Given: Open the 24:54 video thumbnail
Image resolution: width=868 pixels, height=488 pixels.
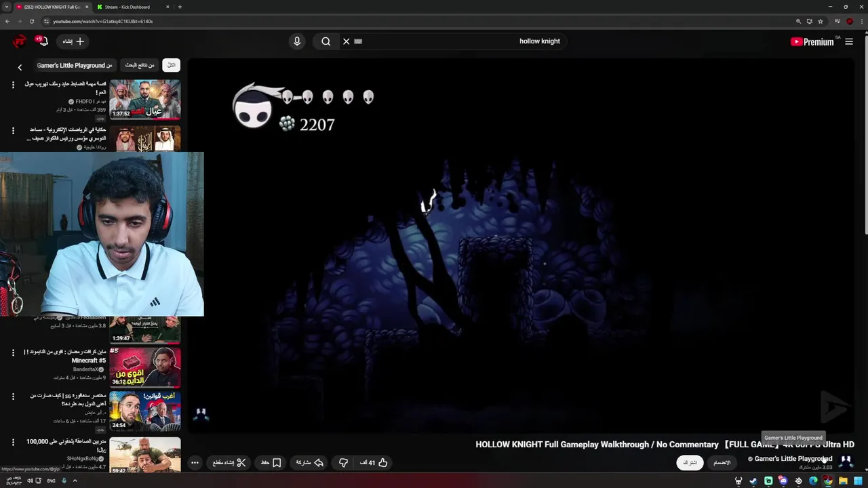Looking at the screenshot, I should point(145,411).
